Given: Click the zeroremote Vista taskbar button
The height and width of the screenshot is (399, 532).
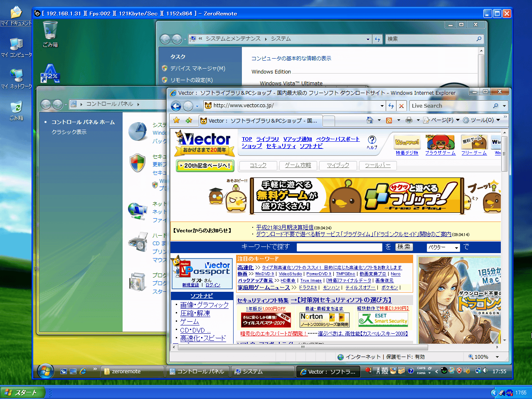Looking at the screenshot, I should (133, 372).
